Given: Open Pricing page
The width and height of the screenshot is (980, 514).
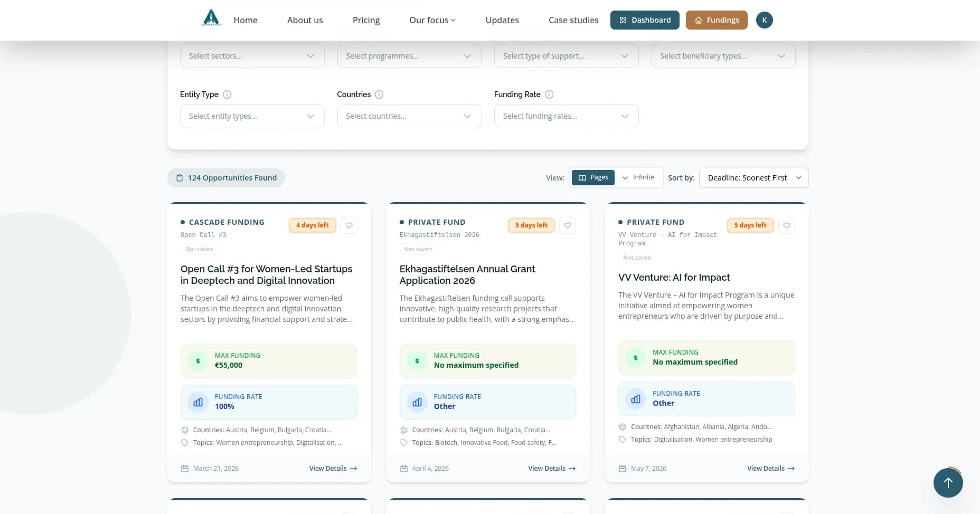Looking at the screenshot, I should [366, 20].
